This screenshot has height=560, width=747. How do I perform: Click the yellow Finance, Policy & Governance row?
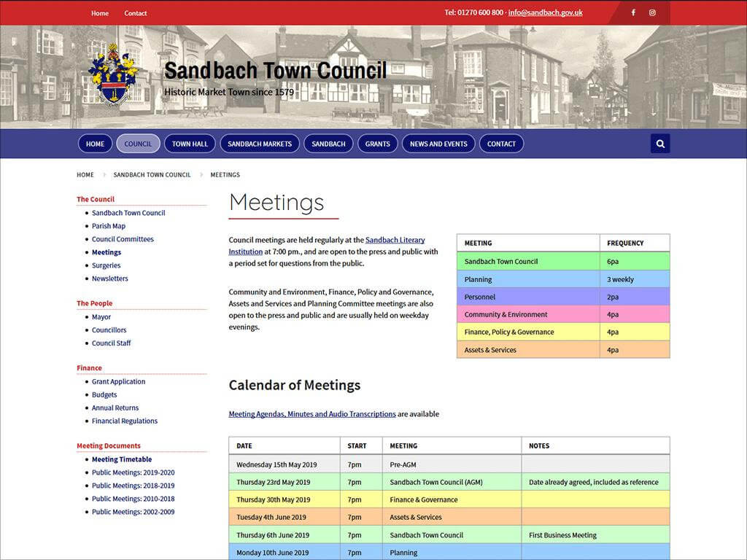(x=563, y=332)
